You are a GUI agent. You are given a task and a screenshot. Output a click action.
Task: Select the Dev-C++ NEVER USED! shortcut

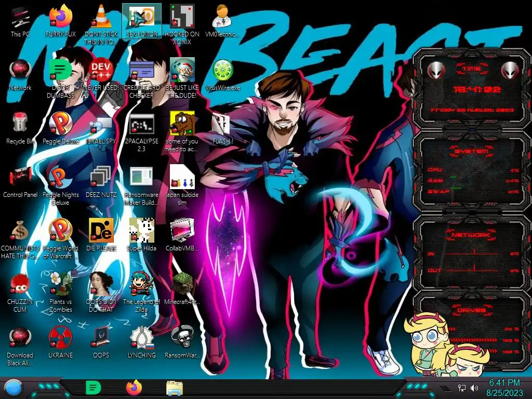[x=101, y=75]
